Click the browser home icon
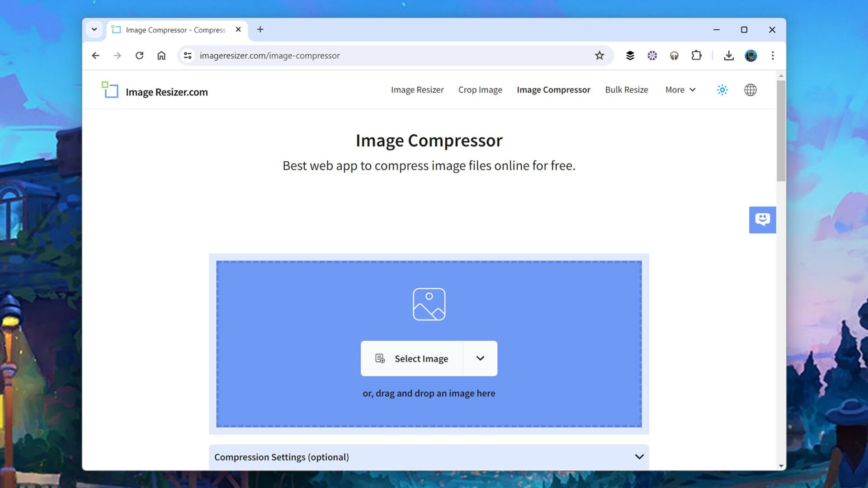The image size is (868, 488). [x=161, y=55]
